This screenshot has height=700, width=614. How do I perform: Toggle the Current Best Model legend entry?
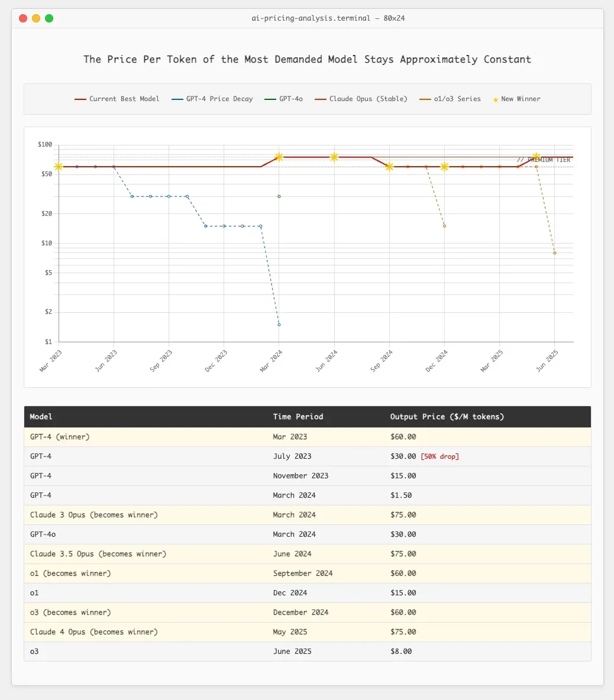tap(117, 99)
